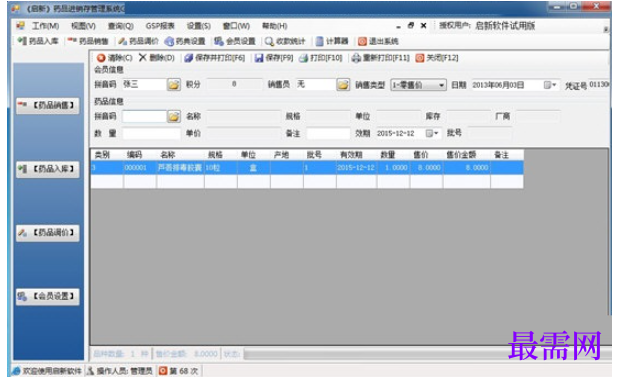620x377 pixels.
Task: Click 退出系统 in the toolbar
Action: [378, 41]
